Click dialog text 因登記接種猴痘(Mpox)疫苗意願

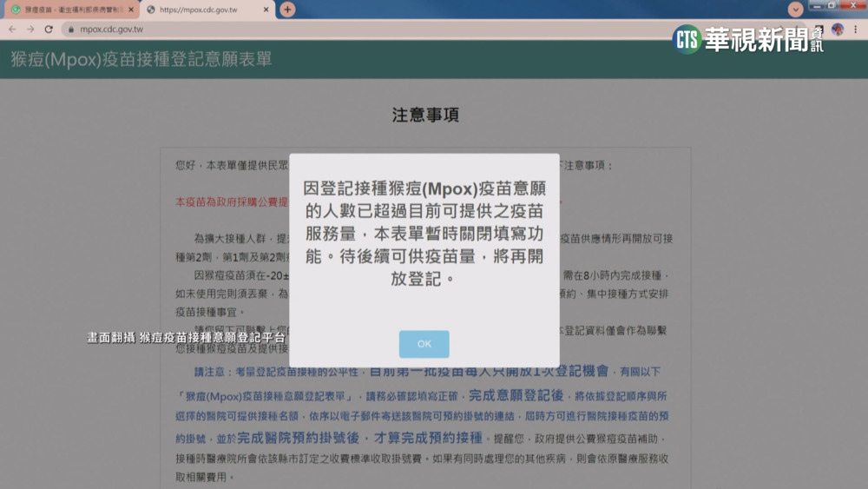(x=424, y=188)
